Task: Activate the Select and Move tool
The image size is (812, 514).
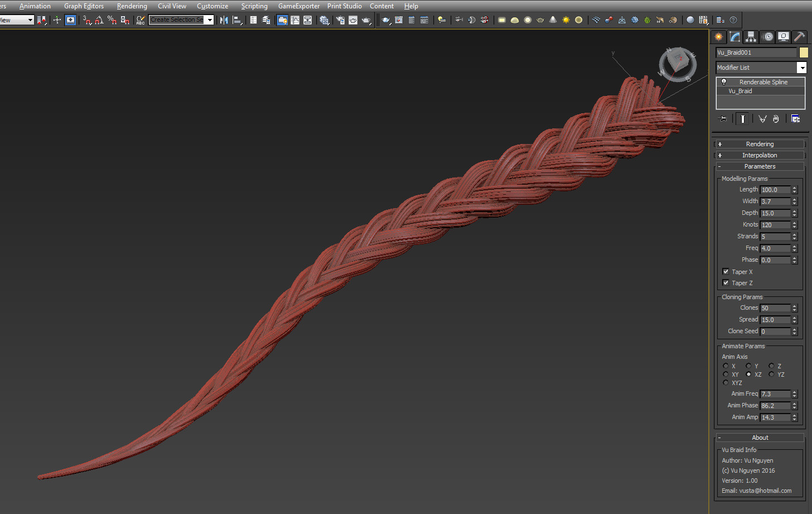Action: pyautogui.click(x=57, y=20)
